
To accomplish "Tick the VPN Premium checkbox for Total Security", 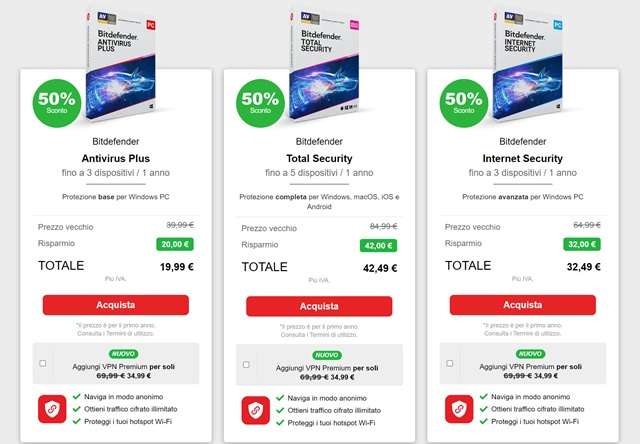I will [x=246, y=365].
